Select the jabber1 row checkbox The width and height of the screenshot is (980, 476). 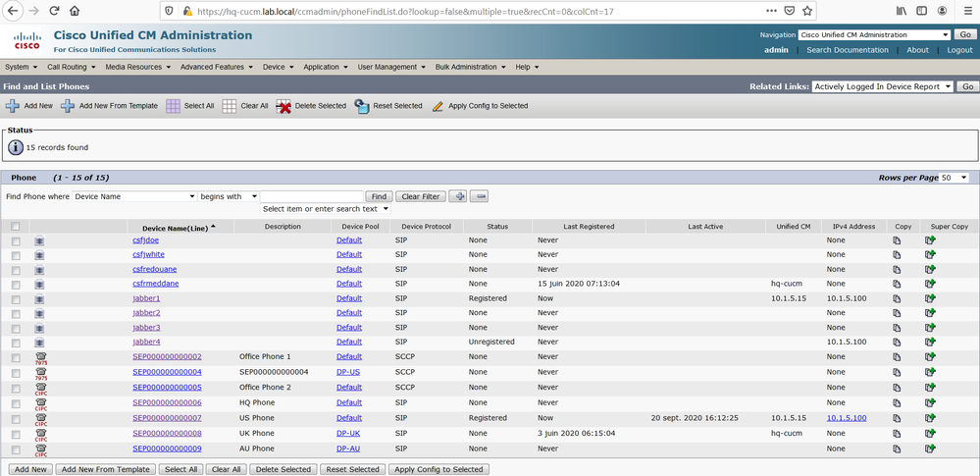pyautogui.click(x=16, y=299)
